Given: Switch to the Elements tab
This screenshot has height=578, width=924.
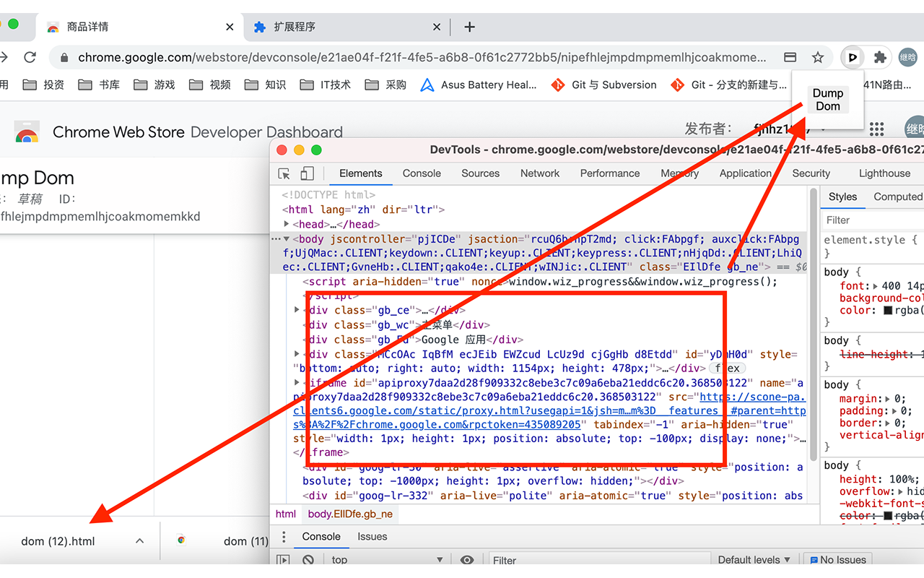Looking at the screenshot, I should click(360, 173).
